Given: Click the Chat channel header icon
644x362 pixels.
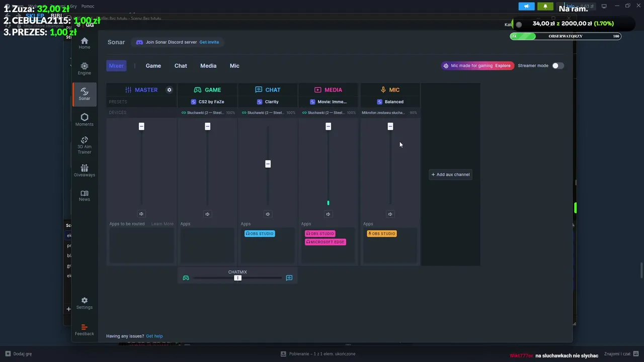Looking at the screenshot, I should pos(259,89).
